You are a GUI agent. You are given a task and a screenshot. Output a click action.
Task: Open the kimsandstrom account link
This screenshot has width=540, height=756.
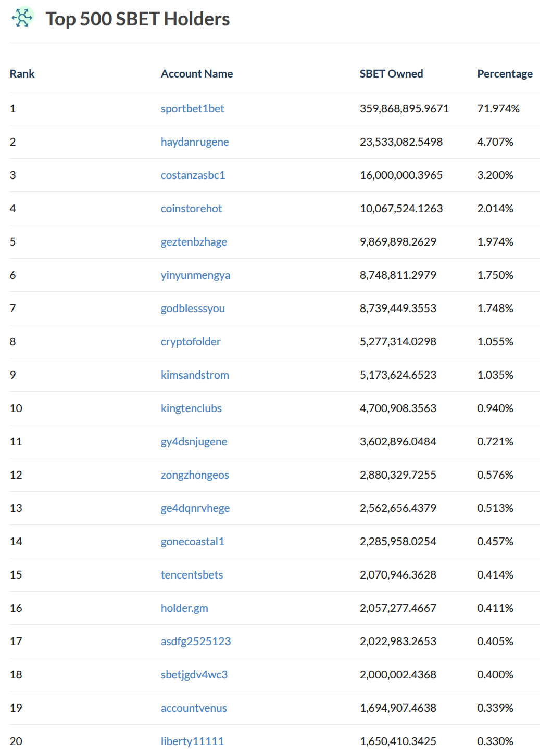[x=195, y=375]
